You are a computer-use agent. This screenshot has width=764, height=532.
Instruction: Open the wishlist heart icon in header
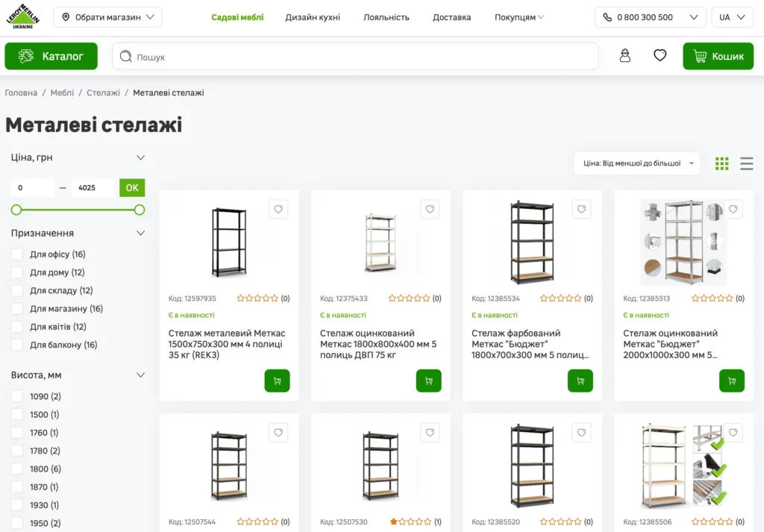click(660, 56)
